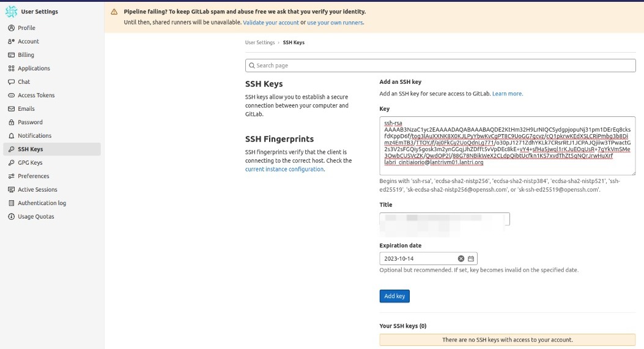
Task: Click 'There are no SSH keys' notice
Action: 507,340
